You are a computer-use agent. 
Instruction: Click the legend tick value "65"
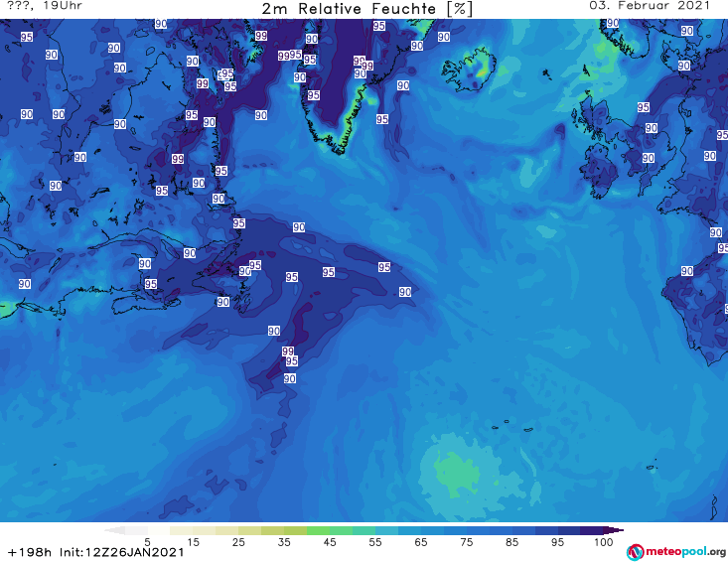pyautogui.click(x=421, y=542)
